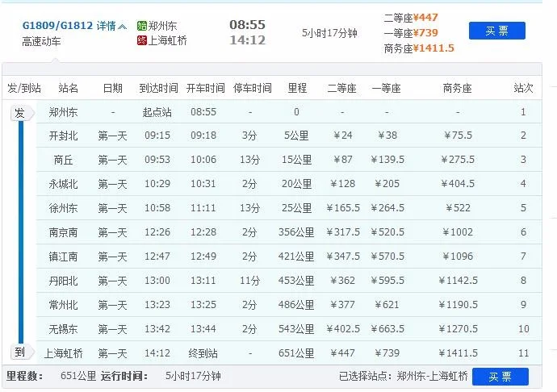Click the 商务座 column header
Screen dimensions: 557x392
[x=458, y=88]
